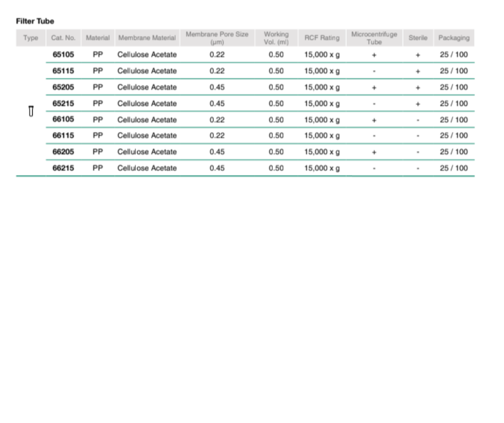
Task: Click catalog number 66215
Action: click(63, 168)
